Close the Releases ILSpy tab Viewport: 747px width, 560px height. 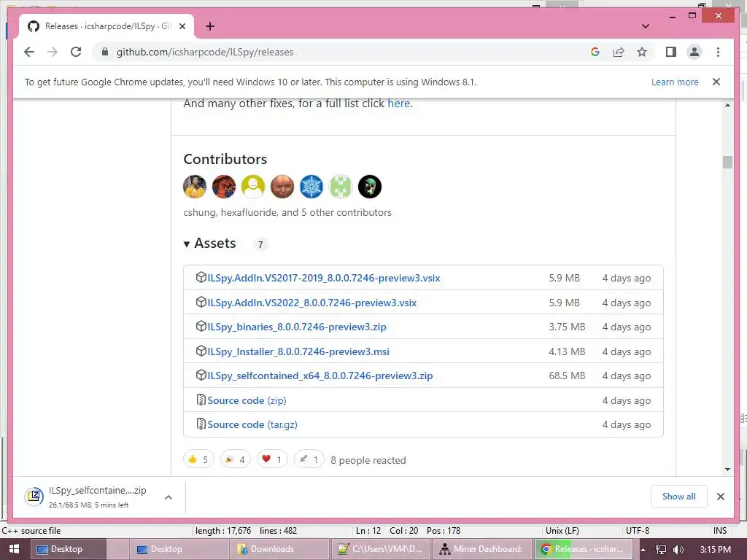coord(182,26)
